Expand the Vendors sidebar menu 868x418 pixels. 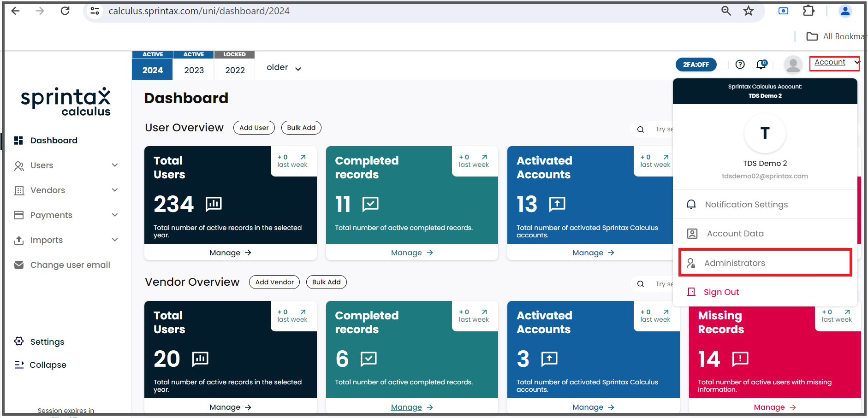[66, 190]
